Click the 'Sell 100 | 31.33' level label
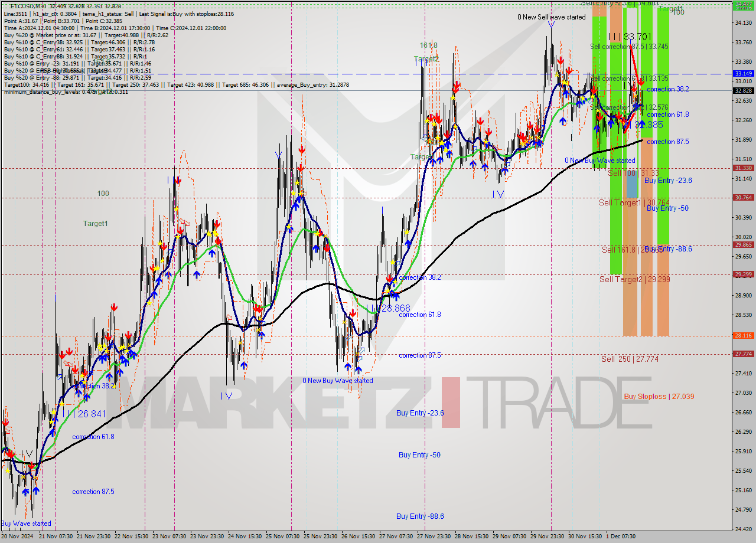This screenshot has width=756, height=543. coord(633,173)
